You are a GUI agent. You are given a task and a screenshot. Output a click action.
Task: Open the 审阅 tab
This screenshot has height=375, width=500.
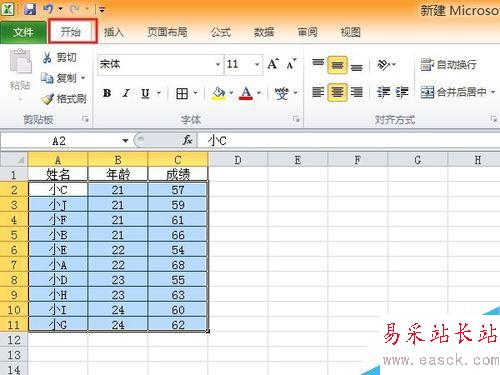(307, 32)
